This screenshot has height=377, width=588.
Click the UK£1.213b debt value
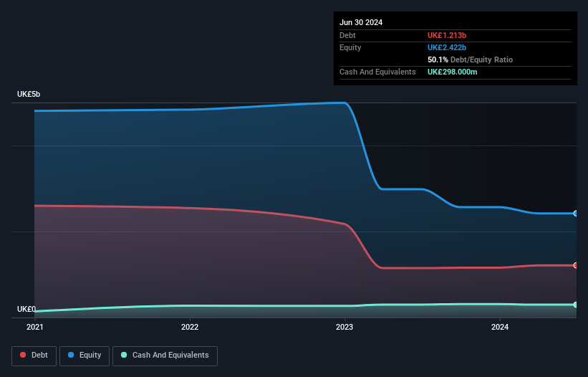click(x=447, y=35)
